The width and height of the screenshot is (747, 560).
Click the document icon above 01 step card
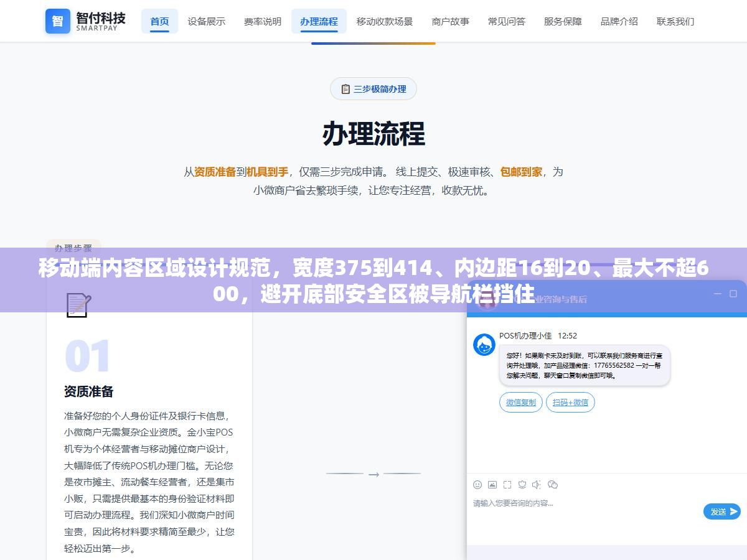[x=78, y=305]
